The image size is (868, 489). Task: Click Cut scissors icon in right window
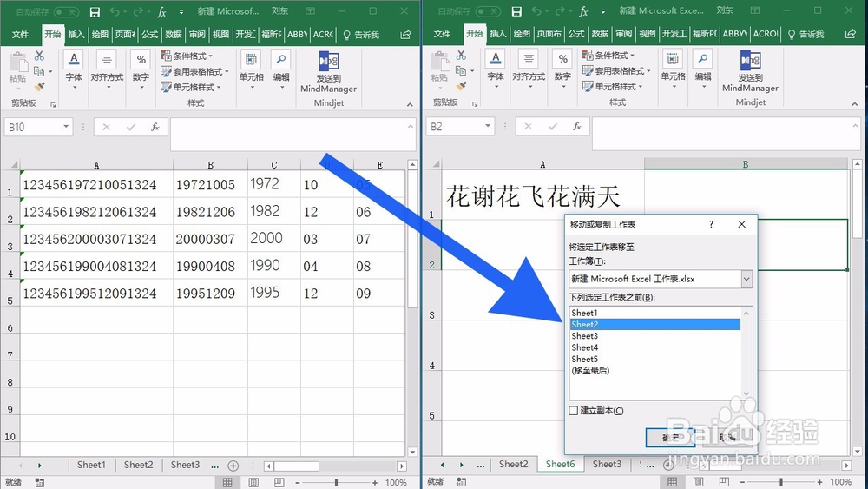(x=461, y=55)
